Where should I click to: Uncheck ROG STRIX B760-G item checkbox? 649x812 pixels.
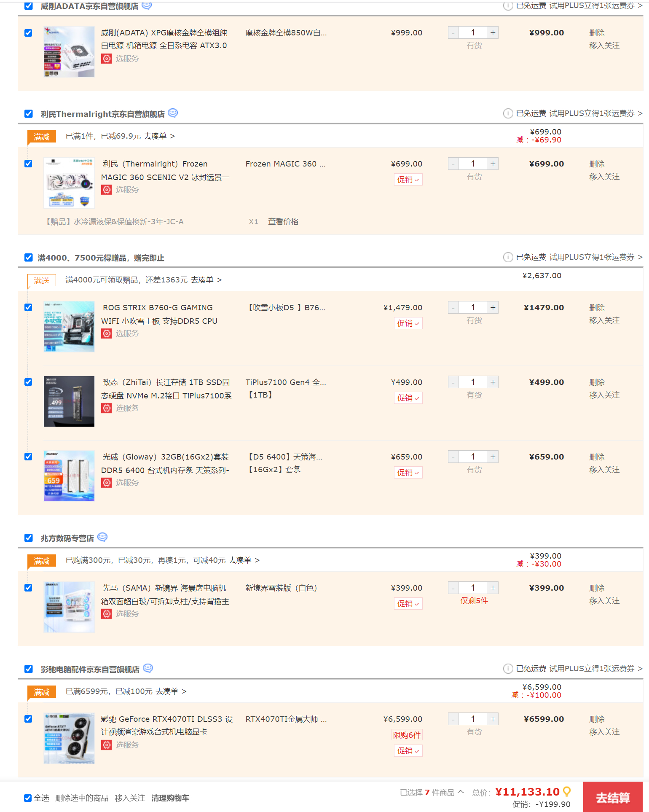28,307
